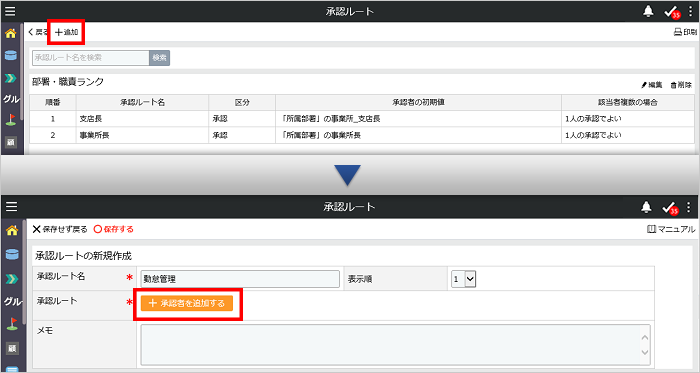Screen dimensions: 700x373
Task: Click 削除 delete for 部署・職責ランク
Action: [x=681, y=85]
